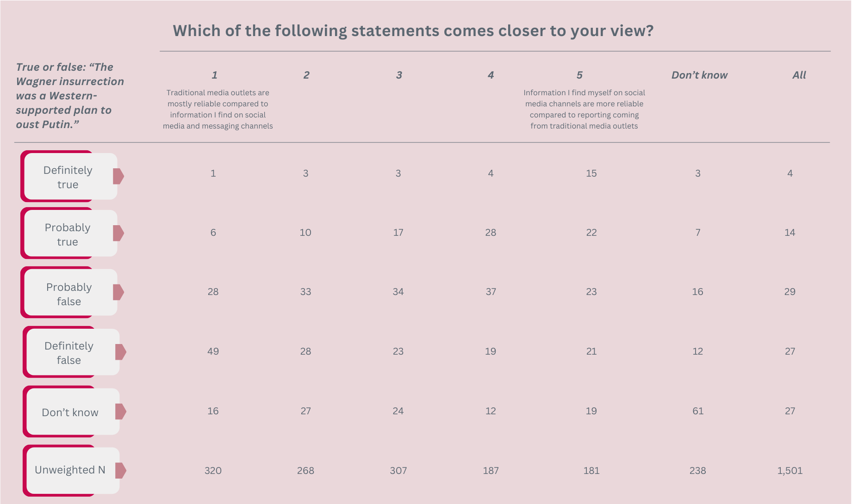Click the 1,501 total sample value
858x504 pixels.
coord(790,471)
